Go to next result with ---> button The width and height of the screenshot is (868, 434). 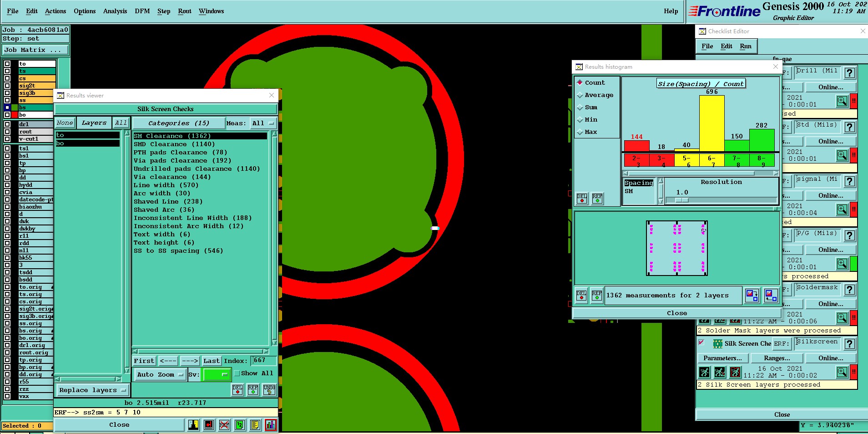[x=190, y=361]
